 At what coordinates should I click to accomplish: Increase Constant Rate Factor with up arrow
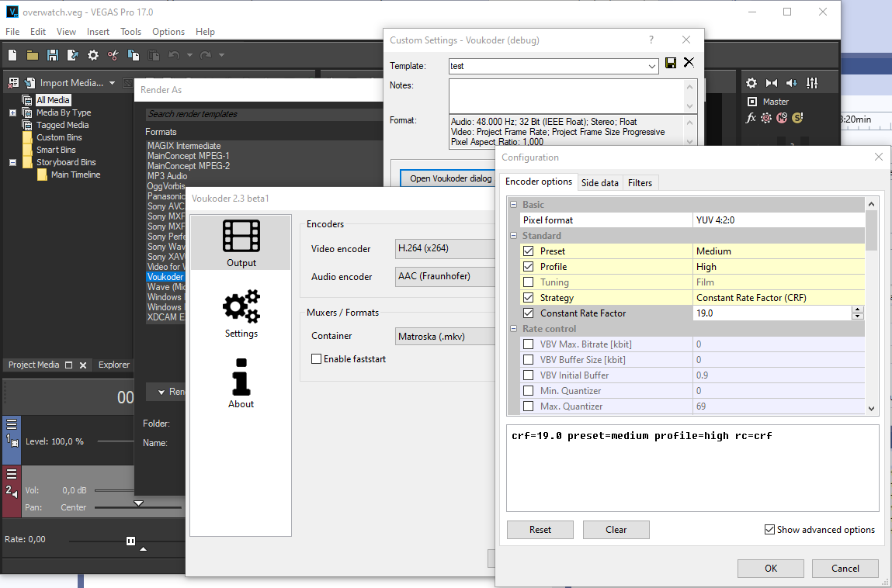[857, 310]
